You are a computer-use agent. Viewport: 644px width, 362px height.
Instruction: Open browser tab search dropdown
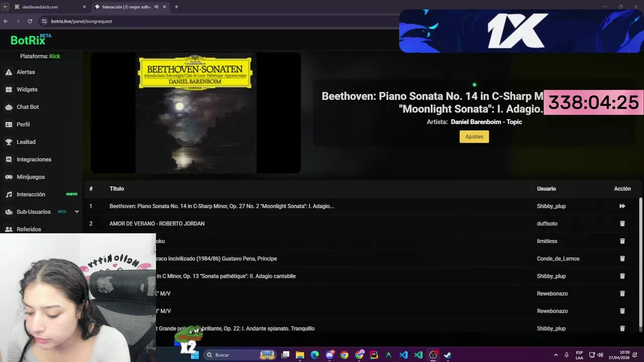(x=5, y=7)
